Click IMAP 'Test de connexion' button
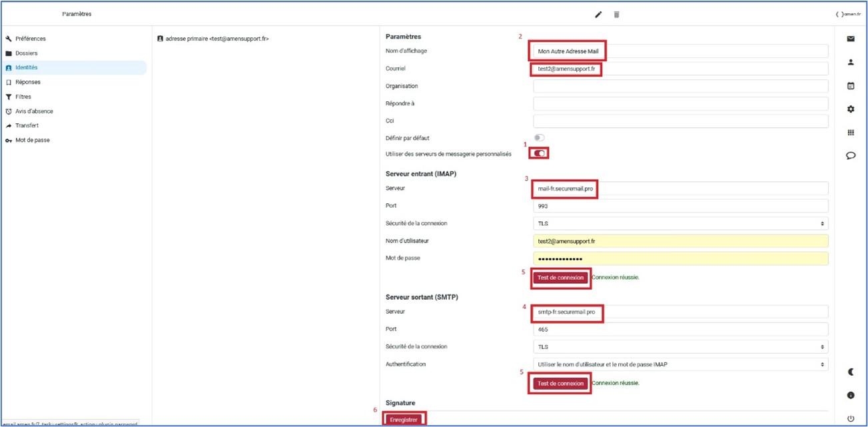 (x=560, y=278)
